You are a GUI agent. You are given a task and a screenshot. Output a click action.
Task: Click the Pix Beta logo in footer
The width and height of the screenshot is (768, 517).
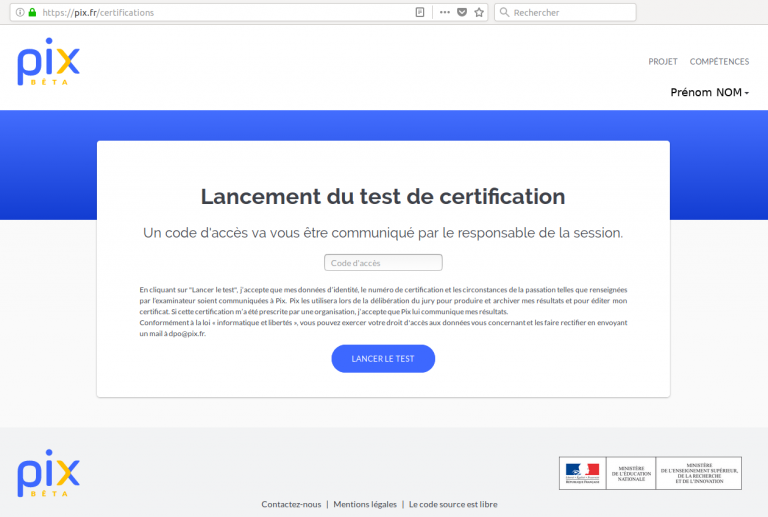(48, 473)
